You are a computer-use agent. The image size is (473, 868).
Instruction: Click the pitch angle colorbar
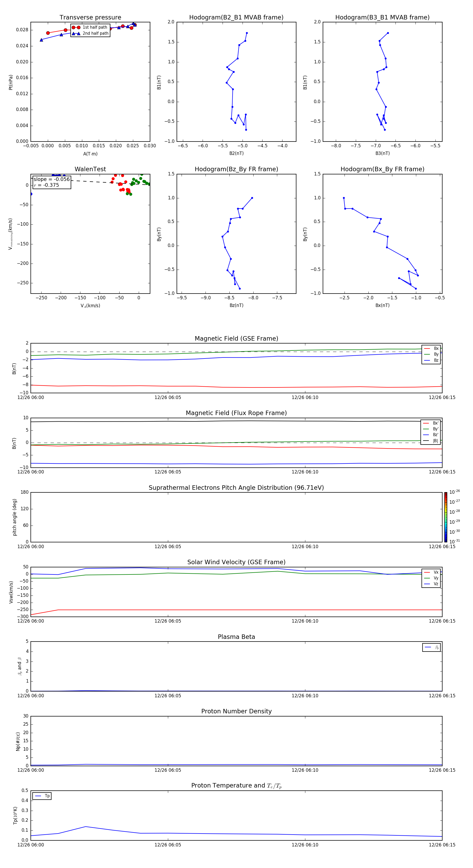446,517
